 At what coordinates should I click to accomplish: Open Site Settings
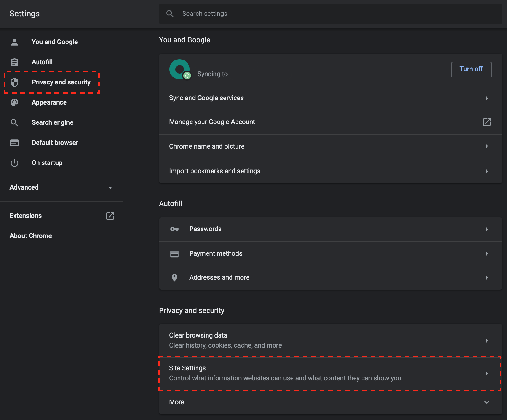coord(330,373)
